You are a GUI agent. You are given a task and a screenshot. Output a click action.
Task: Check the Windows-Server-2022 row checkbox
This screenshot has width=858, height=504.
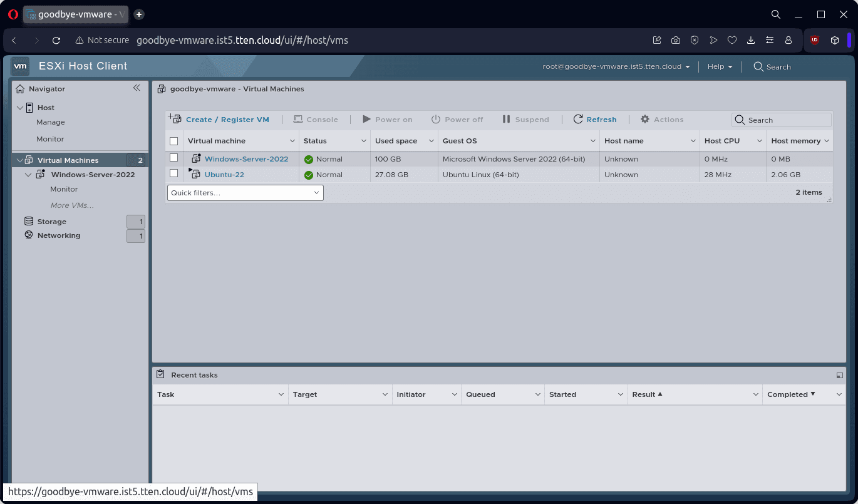click(x=174, y=158)
